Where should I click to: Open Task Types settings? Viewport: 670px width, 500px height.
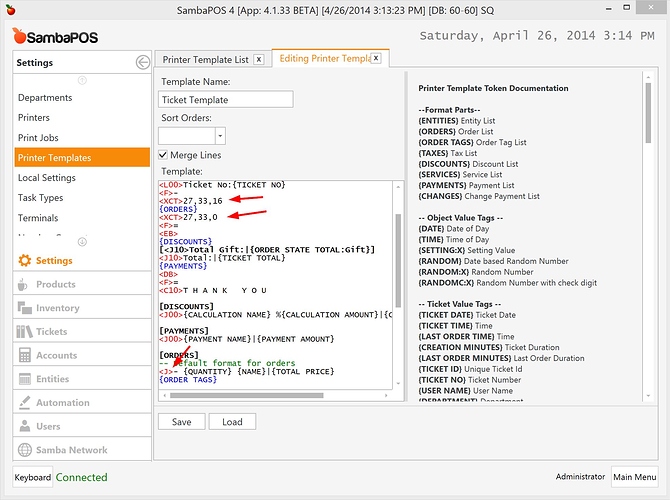click(x=82, y=198)
